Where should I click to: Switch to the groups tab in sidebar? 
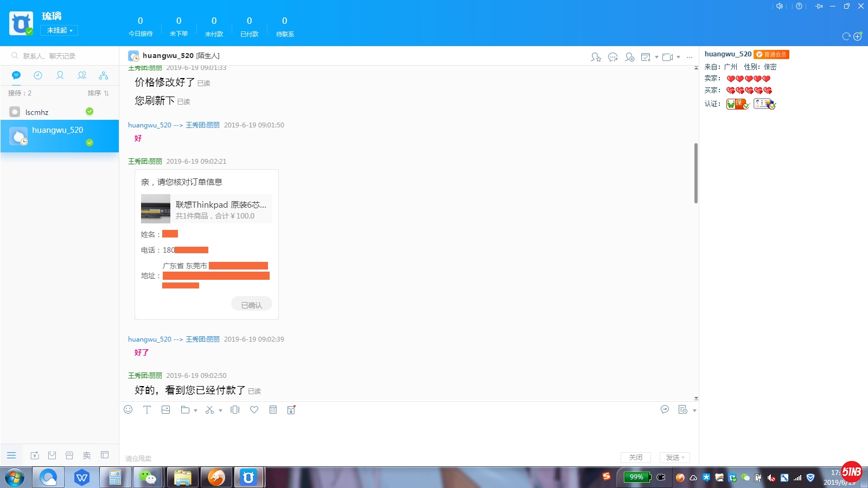coord(82,75)
